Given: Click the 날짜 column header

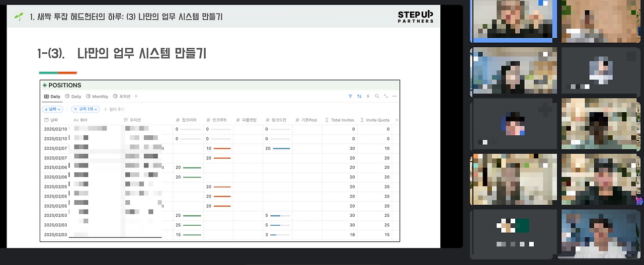Looking at the screenshot, I should [51, 120].
